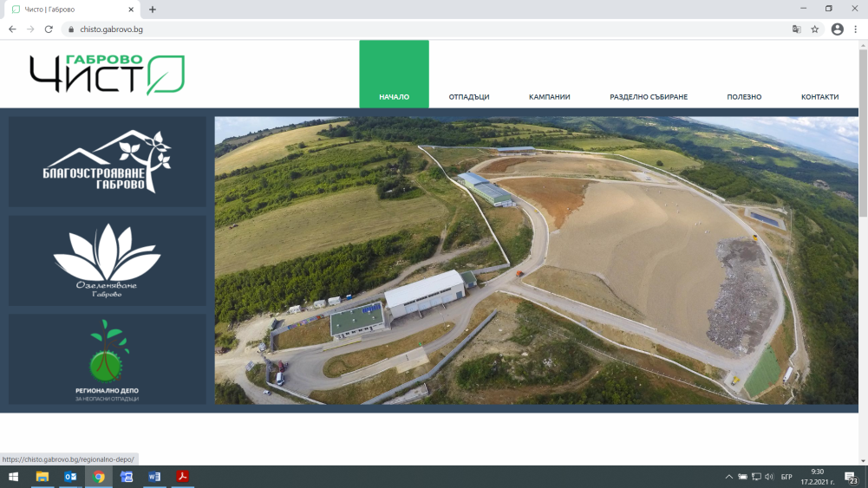Go back using the browser back arrow
Image resolution: width=868 pixels, height=488 pixels.
(12, 29)
